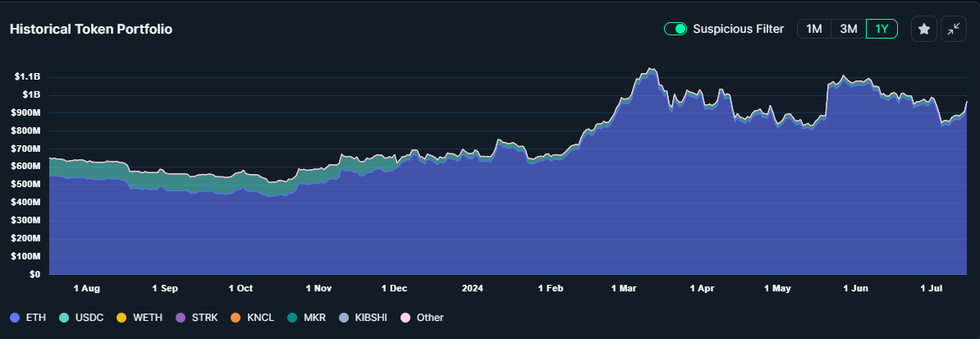Click the 2024 marker on the x-axis

(x=473, y=289)
